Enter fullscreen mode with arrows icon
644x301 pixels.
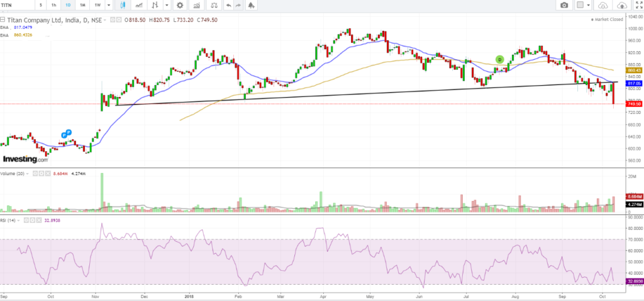638,5
